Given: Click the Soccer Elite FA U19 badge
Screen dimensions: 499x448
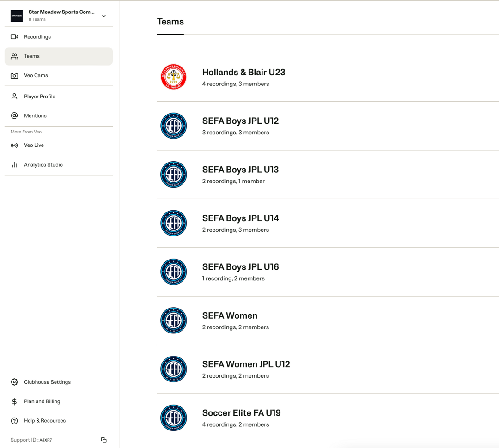Looking at the screenshot, I should pos(173,418).
